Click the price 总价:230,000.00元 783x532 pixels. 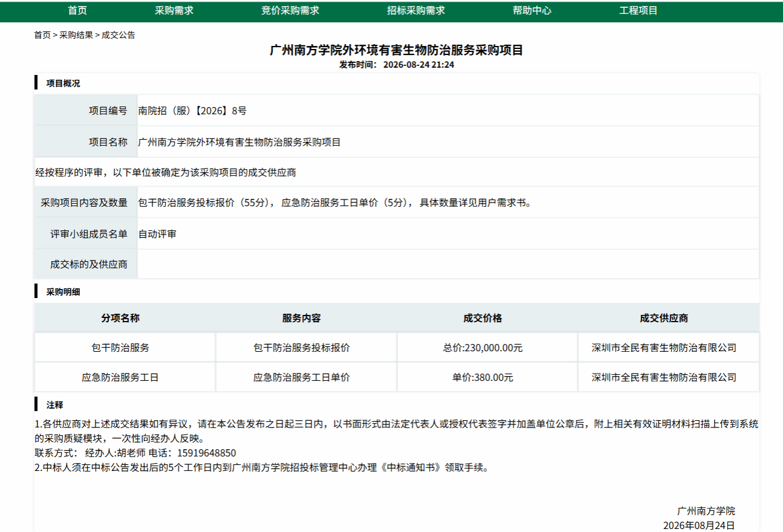(483, 348)
